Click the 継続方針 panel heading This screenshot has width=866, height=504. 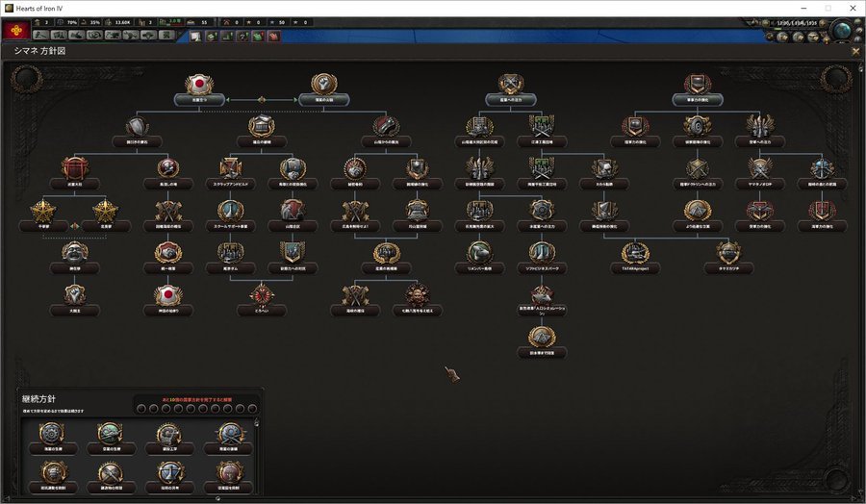(38, 398)
